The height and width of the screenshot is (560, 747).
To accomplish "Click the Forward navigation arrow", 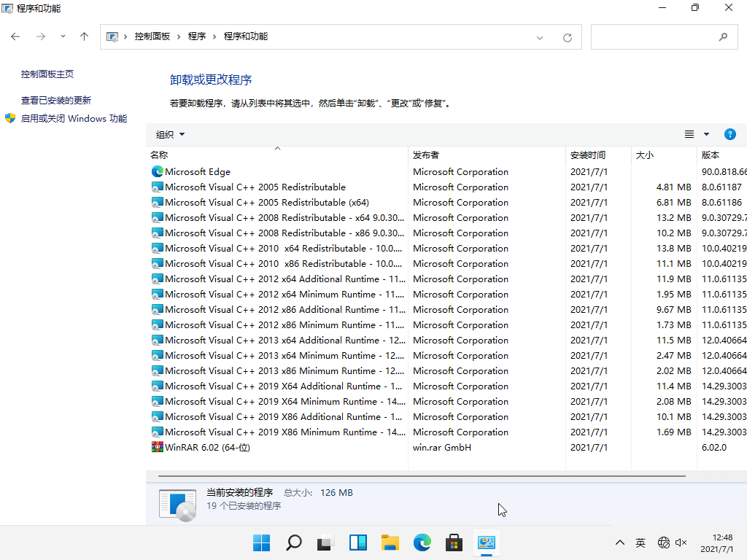I will click(41, 36).
